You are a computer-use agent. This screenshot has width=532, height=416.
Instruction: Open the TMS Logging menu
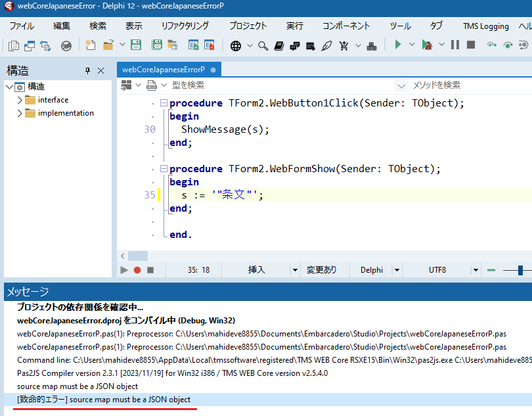pos(486,26)
